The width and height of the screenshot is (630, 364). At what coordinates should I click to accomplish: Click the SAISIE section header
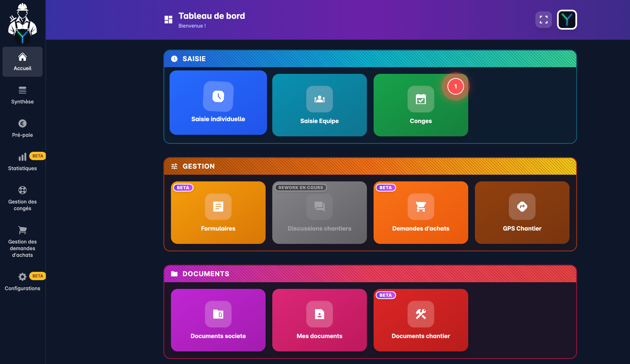click(370, 59)
